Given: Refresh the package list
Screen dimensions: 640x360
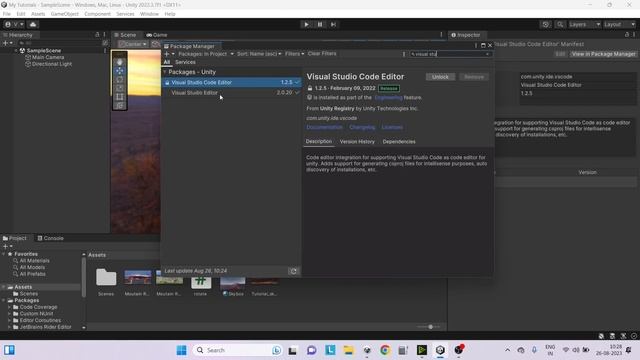Looking at the screenshot, I should click(x=293, y=271).
